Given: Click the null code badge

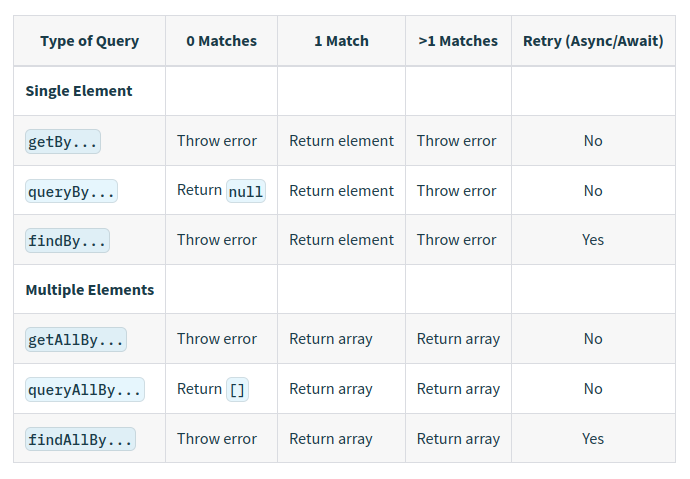Looking at the screenshot, I should click(246, 191).
